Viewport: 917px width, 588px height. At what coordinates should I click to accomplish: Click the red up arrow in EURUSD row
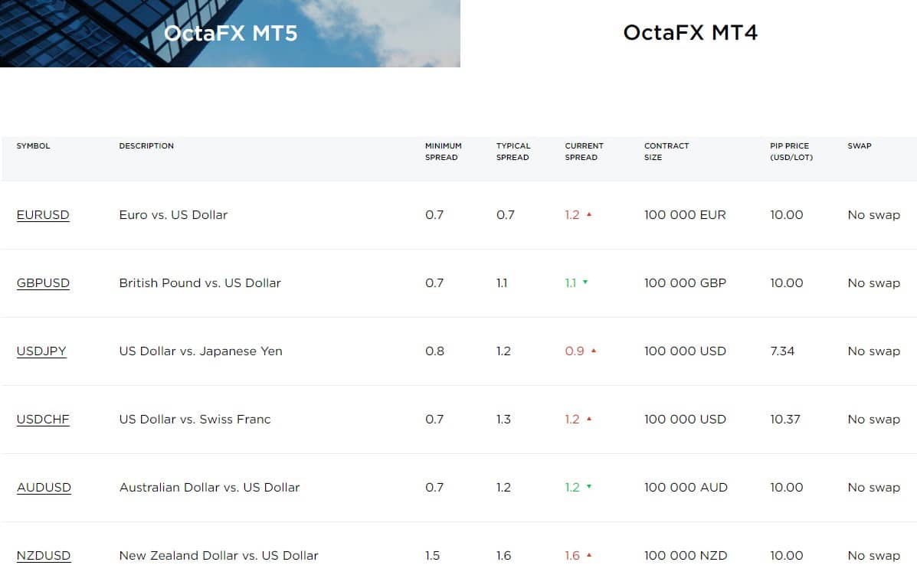coord(589,215)
